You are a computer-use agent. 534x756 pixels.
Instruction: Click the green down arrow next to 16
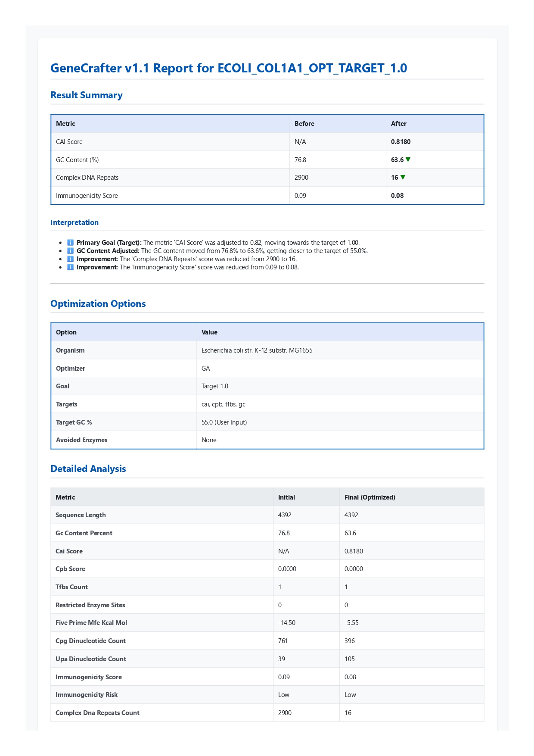[x=403, y=178]
